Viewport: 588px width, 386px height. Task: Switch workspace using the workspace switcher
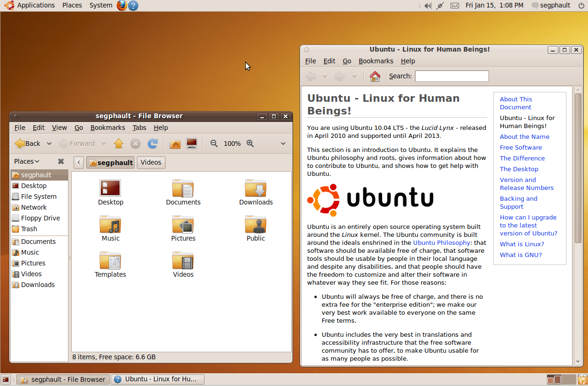point(561,379)
